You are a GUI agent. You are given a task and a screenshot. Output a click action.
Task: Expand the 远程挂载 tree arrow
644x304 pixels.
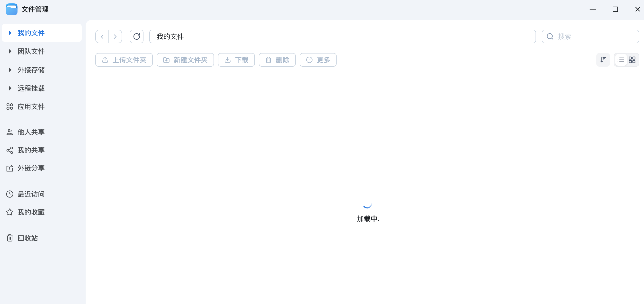click(x=10, y=88)
